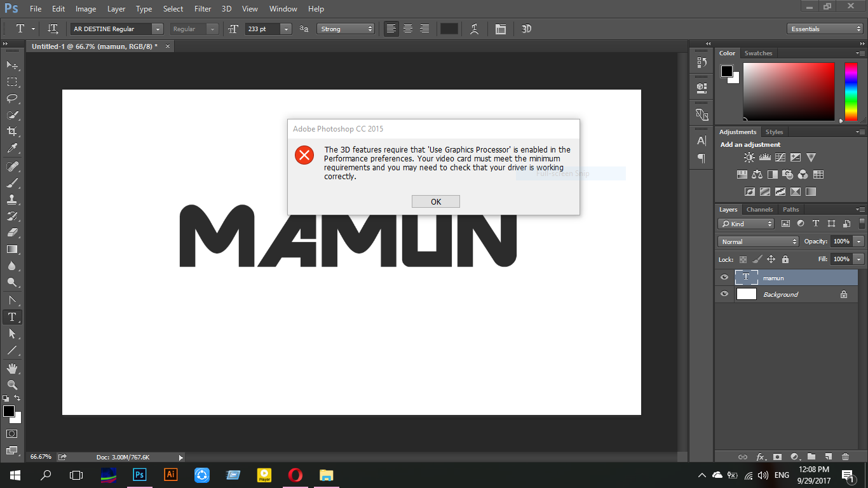The width and height of the screenshot is (868, 488).
Task: Add a Brightness/Contrast adjustment
Action: click(x=750, y=158)
